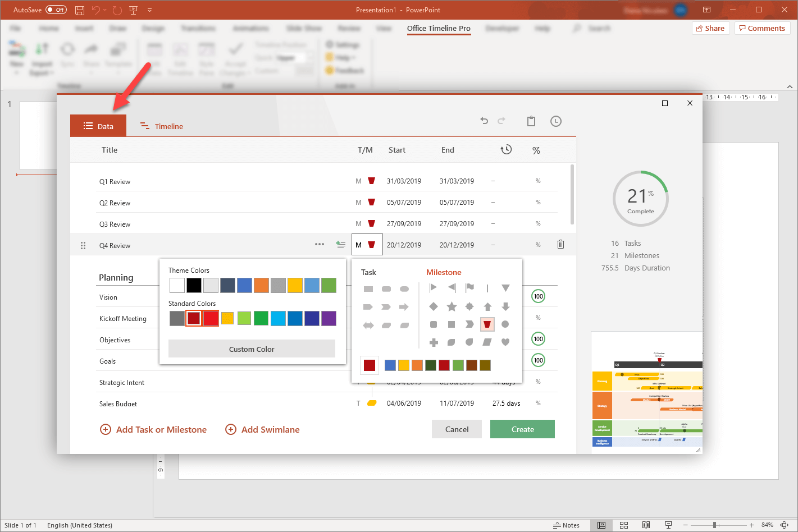Click the indent icon on Q4 Review row
798x532 pixels.
[340, 244]
